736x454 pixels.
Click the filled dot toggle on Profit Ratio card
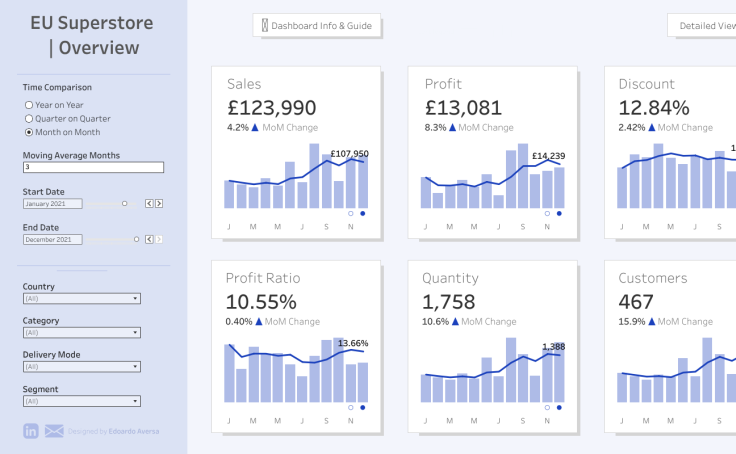(362, 408)
